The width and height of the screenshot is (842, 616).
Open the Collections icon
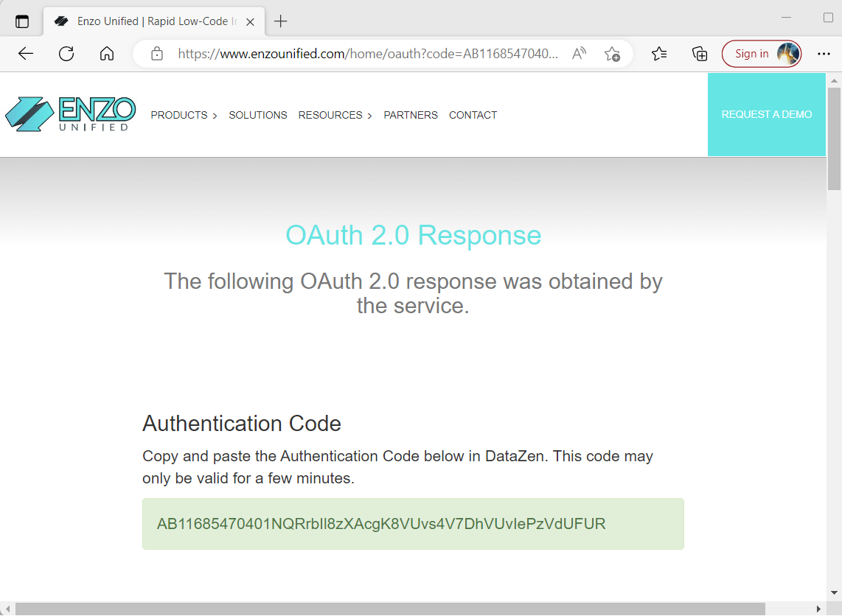[699, 53]
